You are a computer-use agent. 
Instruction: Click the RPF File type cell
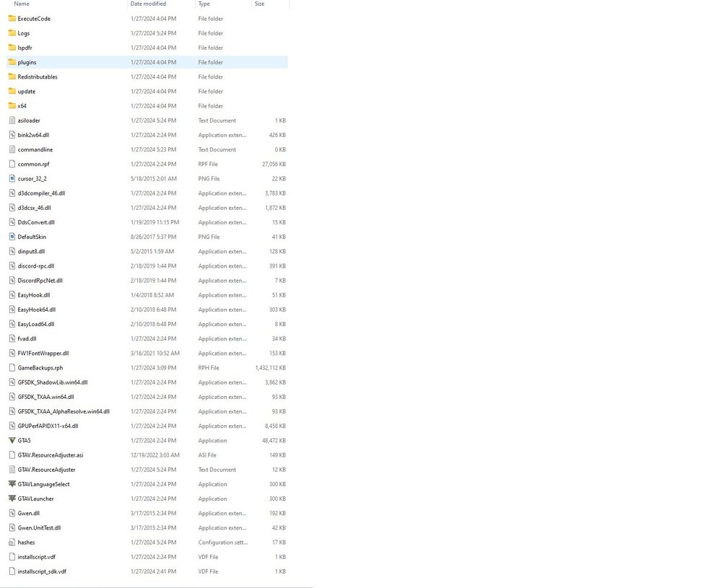click(208, 164)
